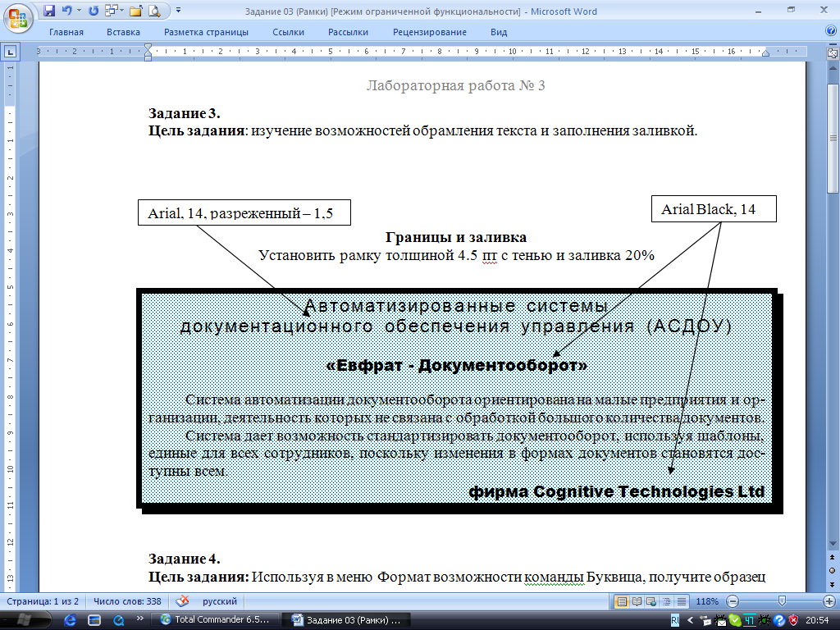Open the undo history dropdown arrow
Image resolution: width=840 pixels, height=630 pixels.
[x=79, y=11]
